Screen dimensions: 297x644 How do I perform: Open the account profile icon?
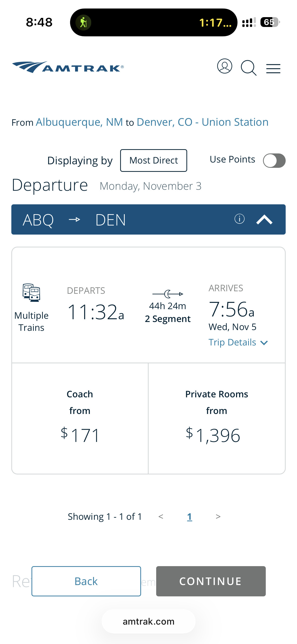224,66
